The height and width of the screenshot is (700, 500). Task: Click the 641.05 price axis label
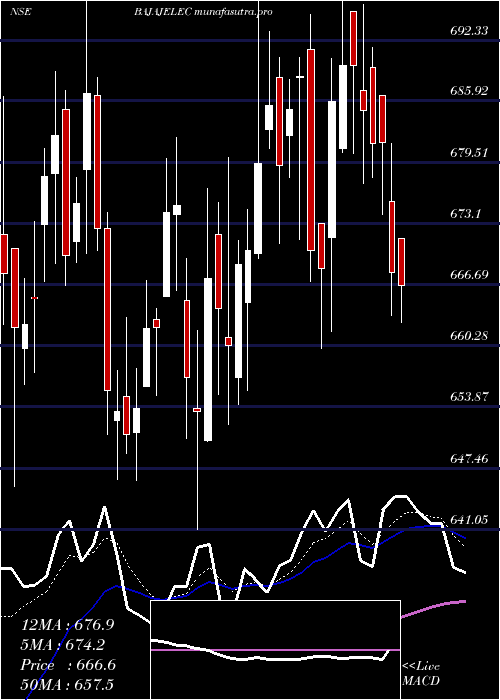[468, 520]
